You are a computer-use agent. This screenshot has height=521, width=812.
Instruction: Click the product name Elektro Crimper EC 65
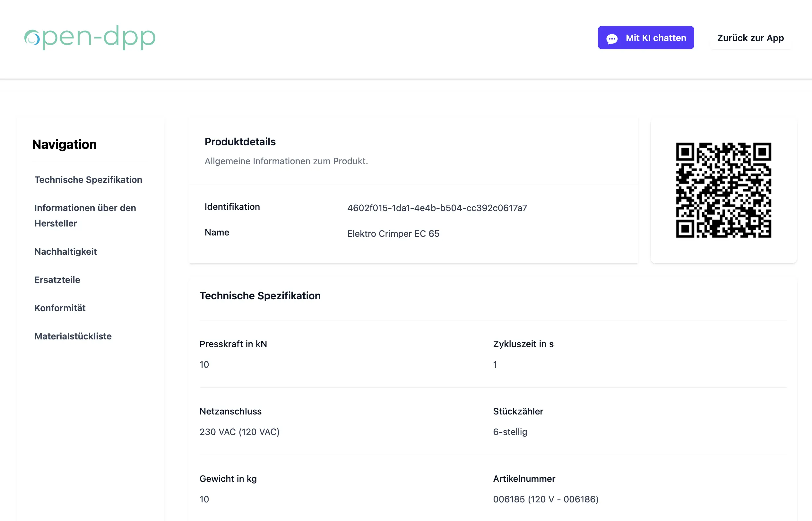click(x=393, y=234)
